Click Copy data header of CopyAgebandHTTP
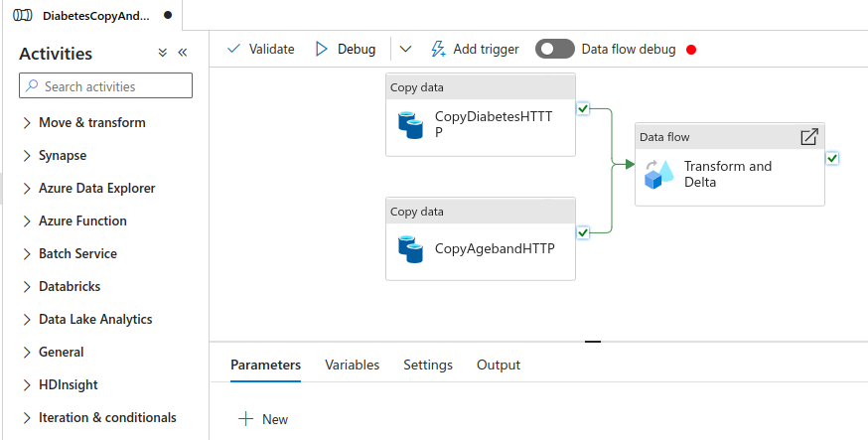The image size is (868, 440). coord(481,212)
